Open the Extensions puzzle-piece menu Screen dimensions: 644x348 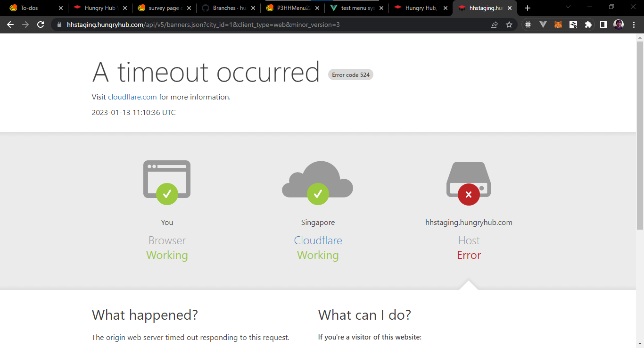(588, 25)
